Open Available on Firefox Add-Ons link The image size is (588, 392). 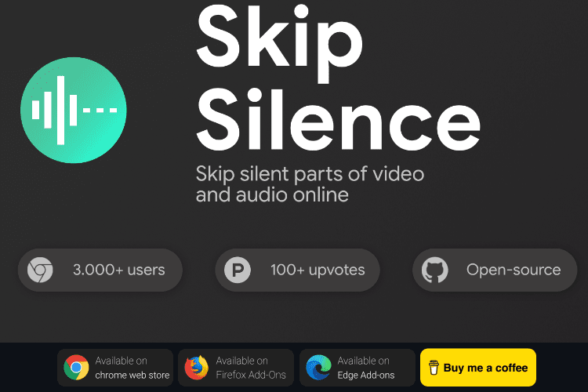236,368
